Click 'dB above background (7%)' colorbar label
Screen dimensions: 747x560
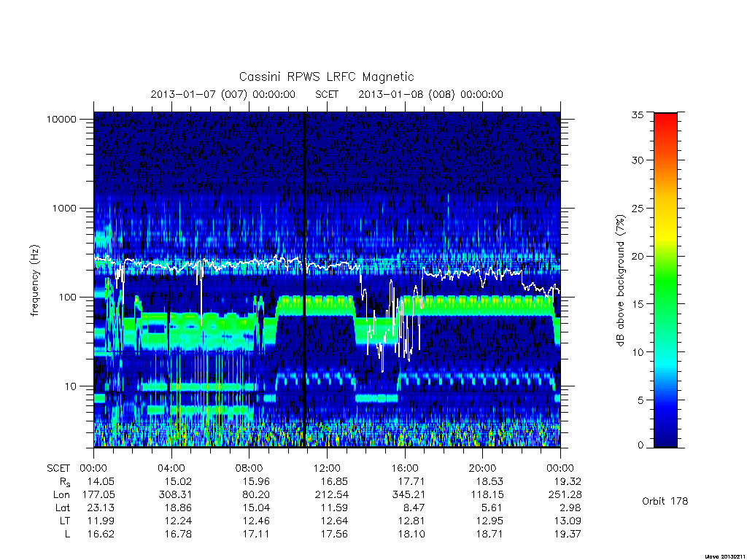click(x=620, y=281)
